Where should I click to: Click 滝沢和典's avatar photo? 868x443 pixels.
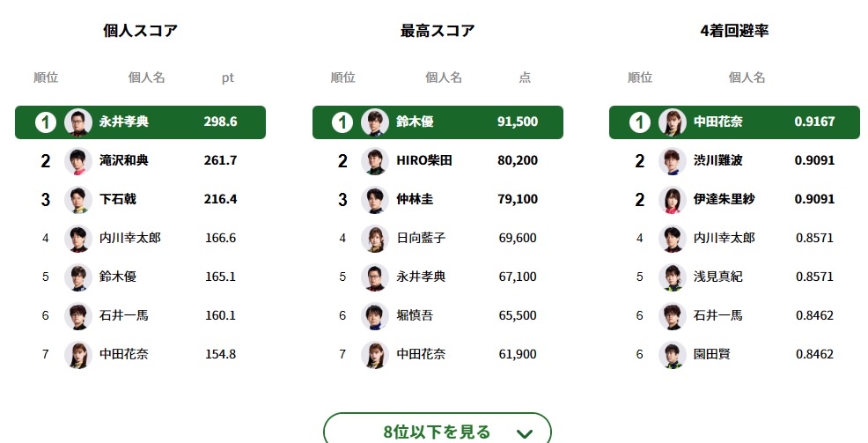(x=77, y=160)
